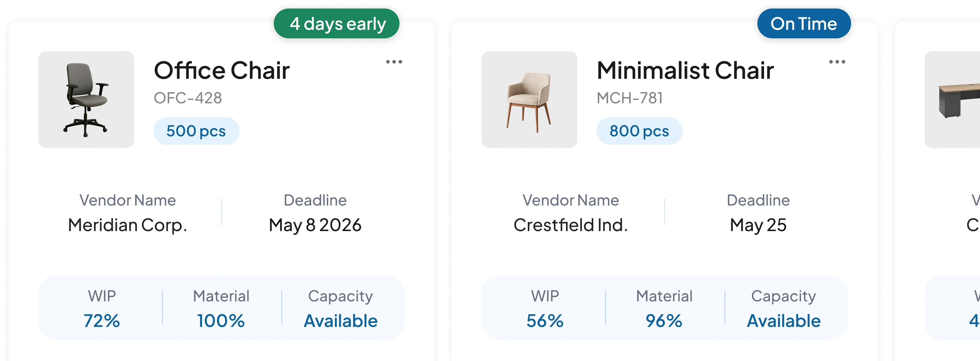Viewport: 980px width, 361px height.
Task: Click the deadline 'May 25'
Action: [x=758, y=225]
